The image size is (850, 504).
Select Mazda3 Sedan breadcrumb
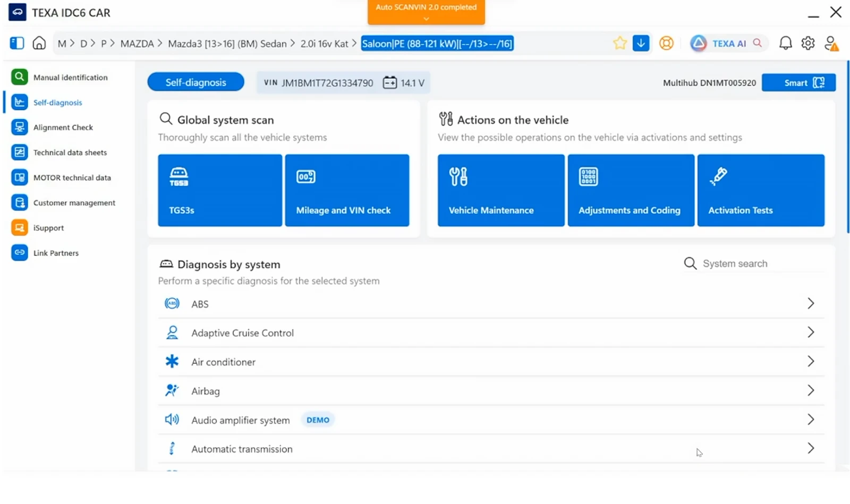(x=227, y=44)
